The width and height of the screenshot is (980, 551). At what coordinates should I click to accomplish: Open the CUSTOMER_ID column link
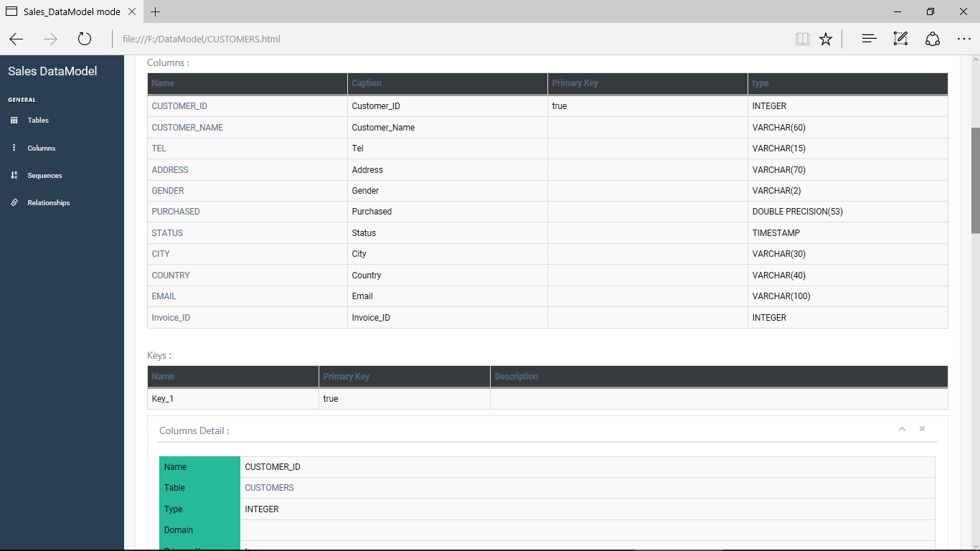tap(179, 105)
